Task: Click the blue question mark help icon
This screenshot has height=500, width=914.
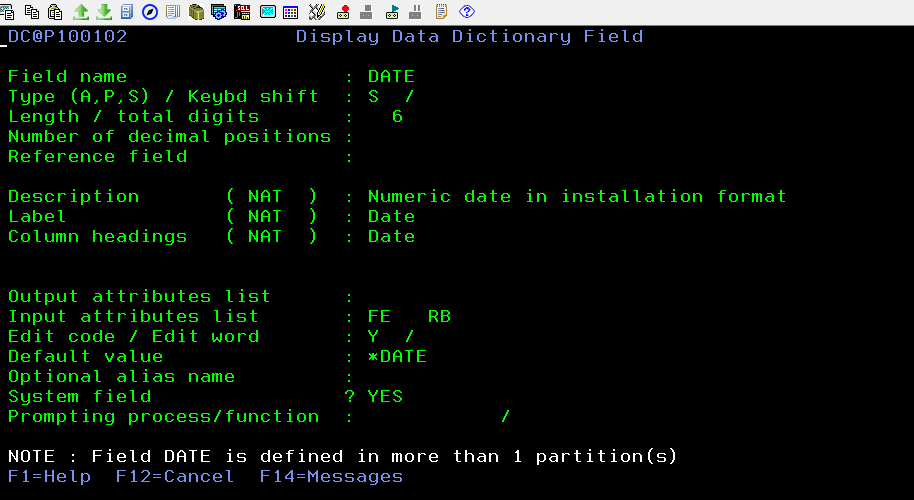Action: (466, 12)
